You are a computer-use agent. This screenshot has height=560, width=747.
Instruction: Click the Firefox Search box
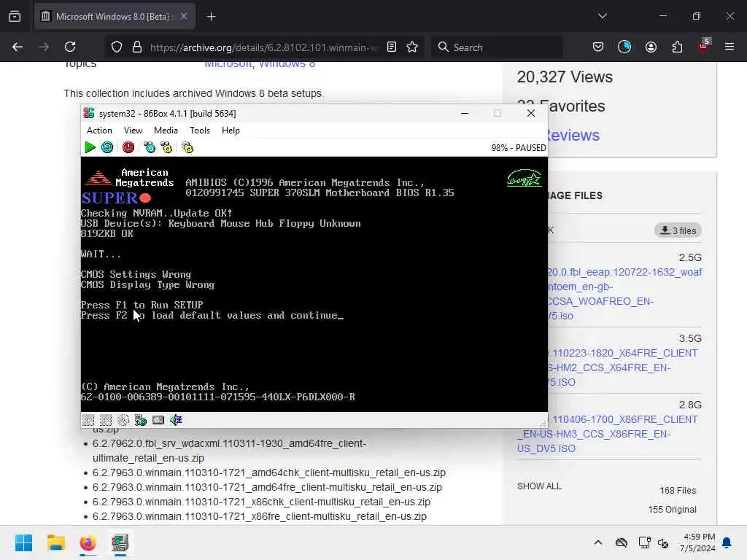click(497, 47)
